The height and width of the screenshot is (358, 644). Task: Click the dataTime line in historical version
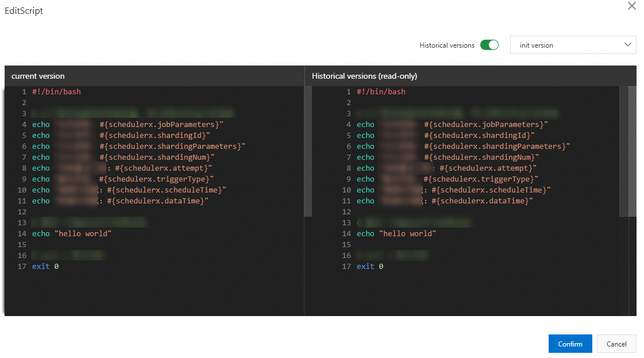445,201
